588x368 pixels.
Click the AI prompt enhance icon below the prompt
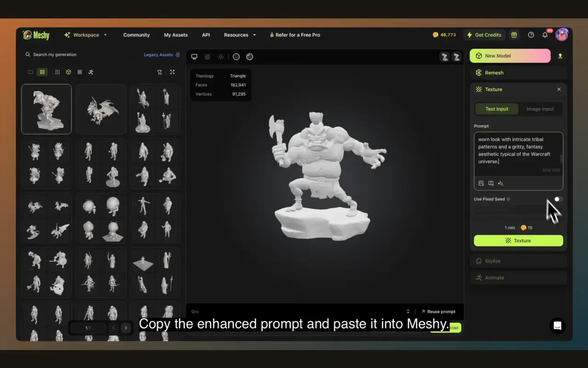500,183
